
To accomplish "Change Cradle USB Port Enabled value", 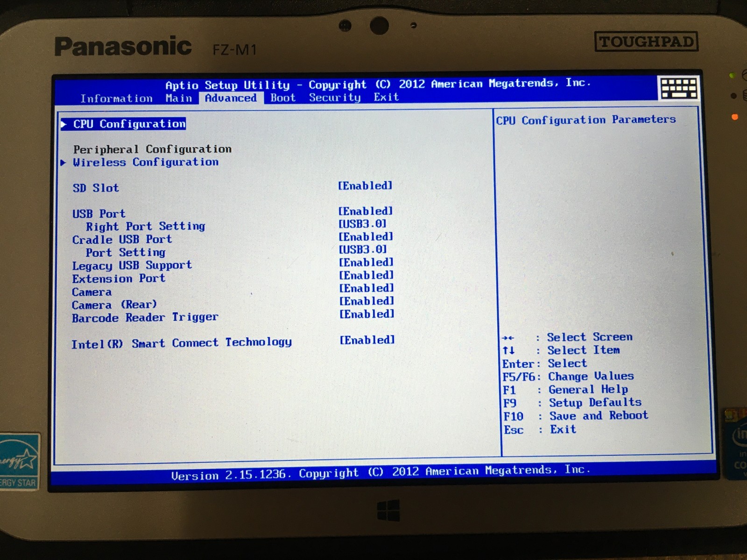I will (366, 237).
